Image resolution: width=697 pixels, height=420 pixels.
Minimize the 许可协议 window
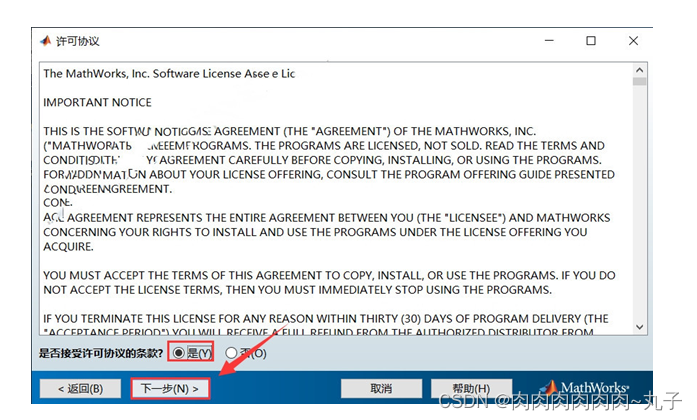[549, 41]
